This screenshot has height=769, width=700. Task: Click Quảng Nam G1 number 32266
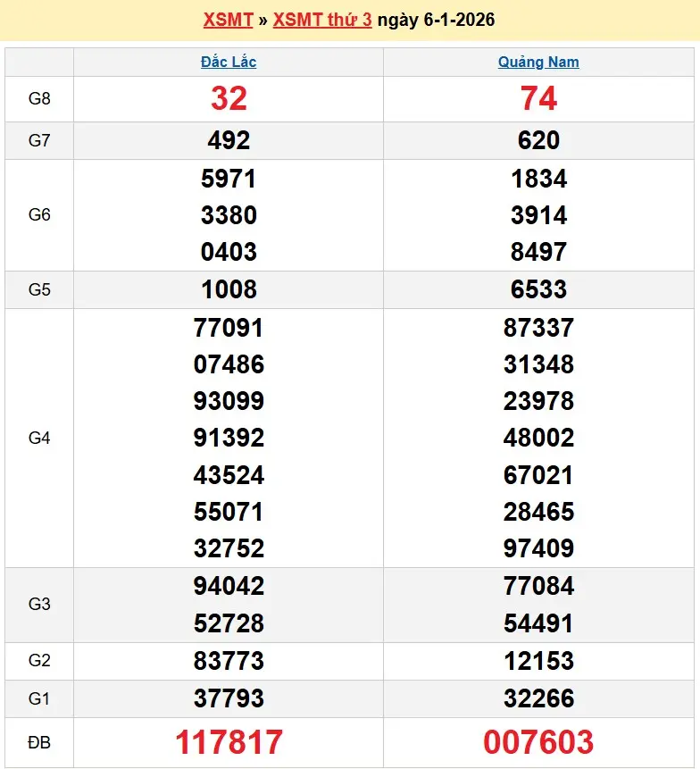pos(538,698)
